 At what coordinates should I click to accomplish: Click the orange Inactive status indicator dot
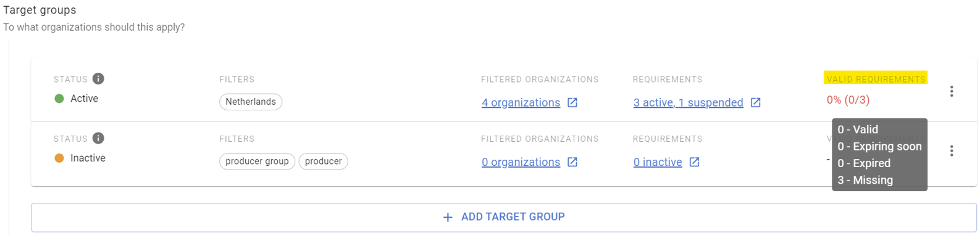(x=59, y=158)
